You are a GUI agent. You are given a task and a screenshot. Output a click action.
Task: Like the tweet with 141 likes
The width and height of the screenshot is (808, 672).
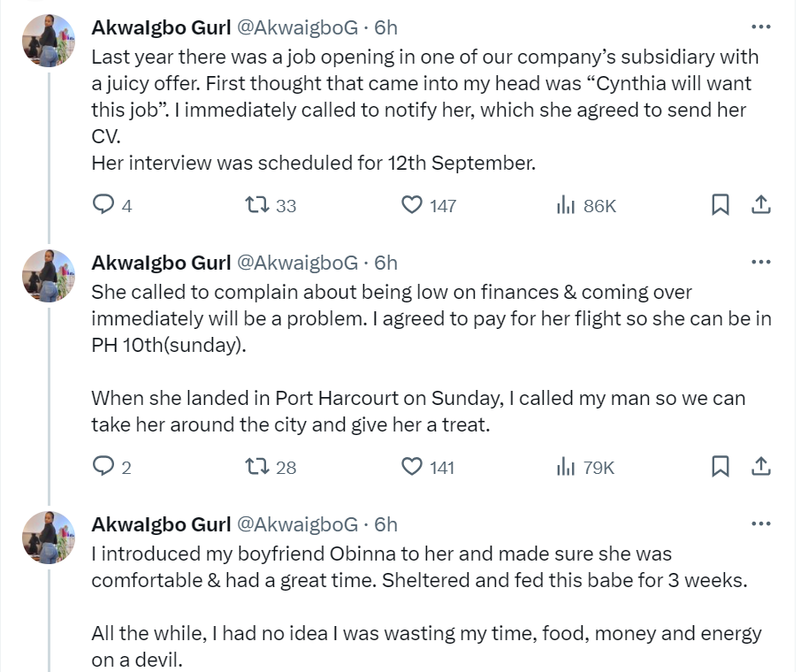click(412, 467)
